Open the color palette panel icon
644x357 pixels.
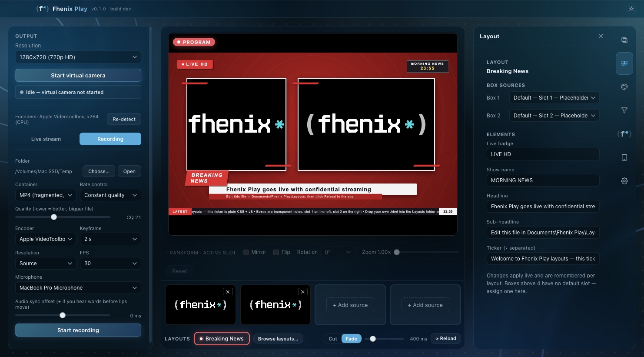[x=624, y=87]
